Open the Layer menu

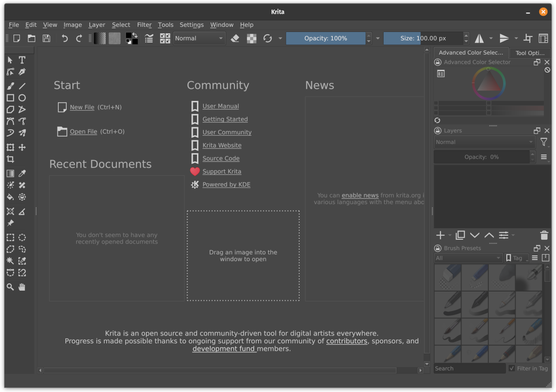point(97,25)
